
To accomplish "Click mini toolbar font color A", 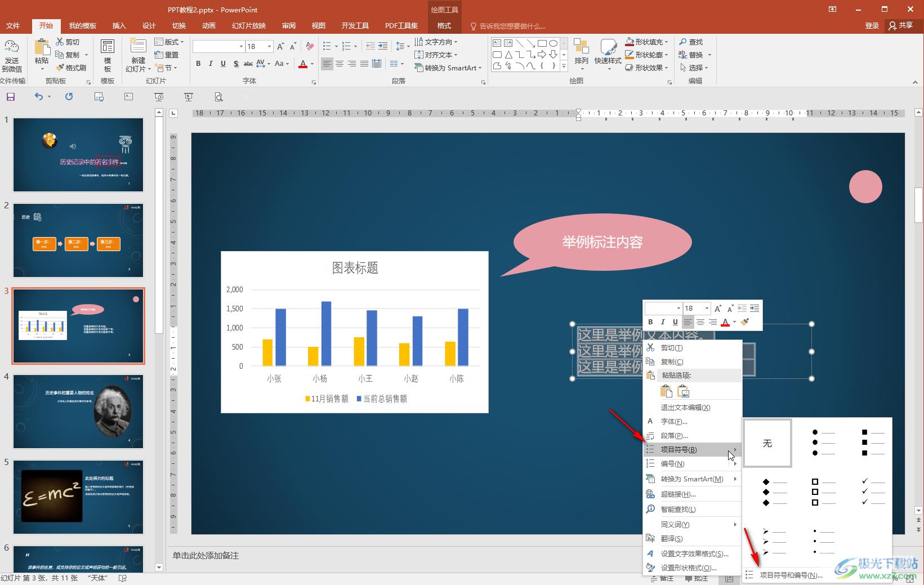I will 725,322.
